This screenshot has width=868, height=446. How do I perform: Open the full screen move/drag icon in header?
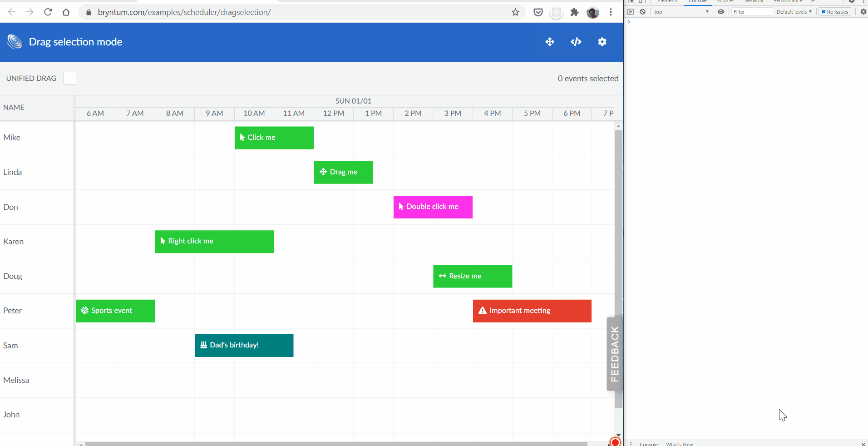[x=550, y=42]
